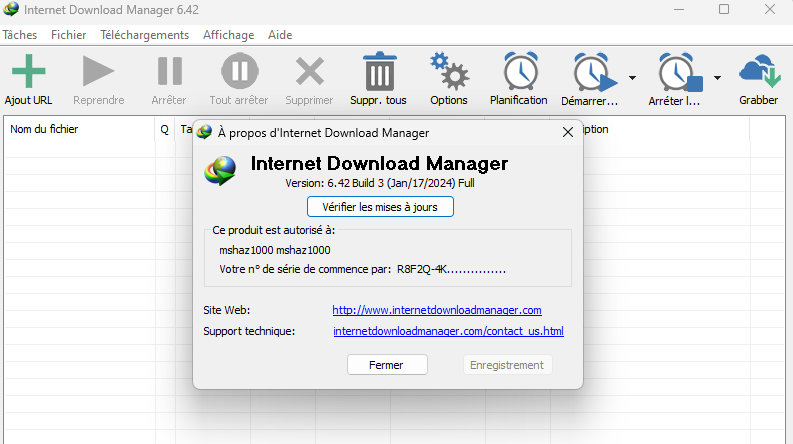This screenshot has height=444, width=793.
Task: Expand the Démarrer dropdown arrow
Action: (632, 78)
